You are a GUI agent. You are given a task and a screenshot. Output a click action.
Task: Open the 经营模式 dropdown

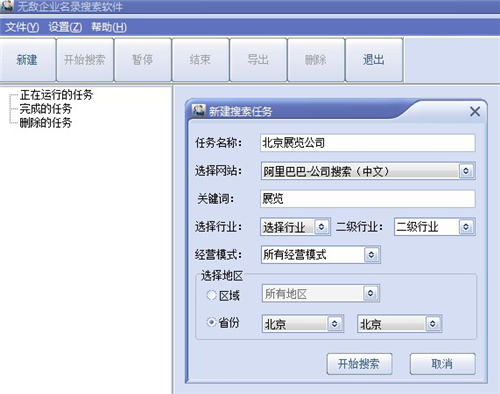click(x=321, y=255)
